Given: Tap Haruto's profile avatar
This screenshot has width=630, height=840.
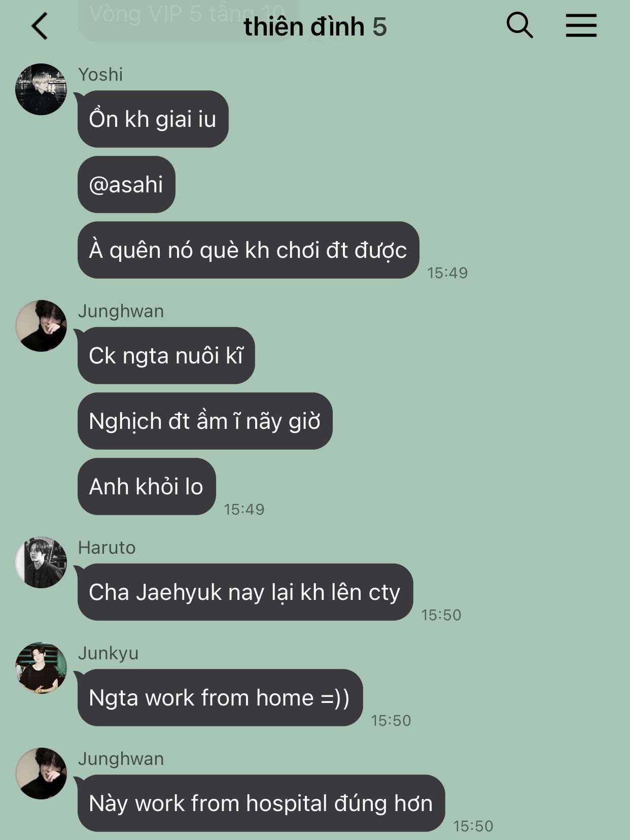Looking at the screenshot, I should point(41,562).
